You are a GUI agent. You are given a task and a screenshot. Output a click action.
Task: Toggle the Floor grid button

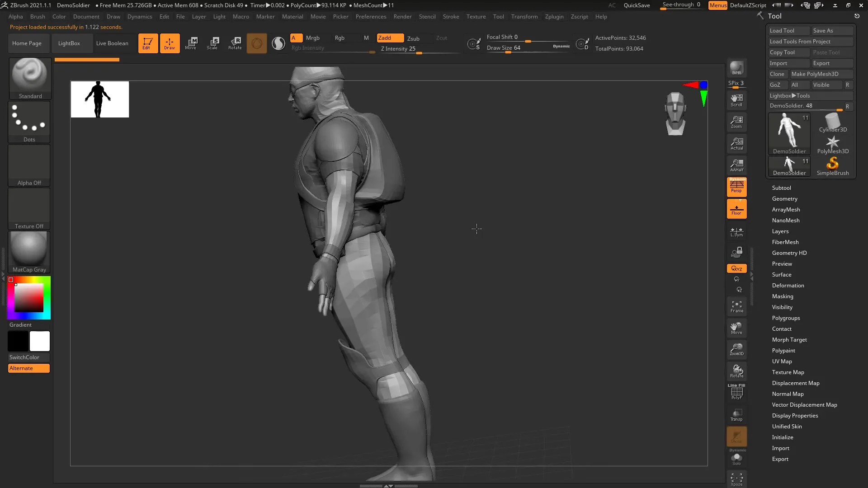[736, 209]
